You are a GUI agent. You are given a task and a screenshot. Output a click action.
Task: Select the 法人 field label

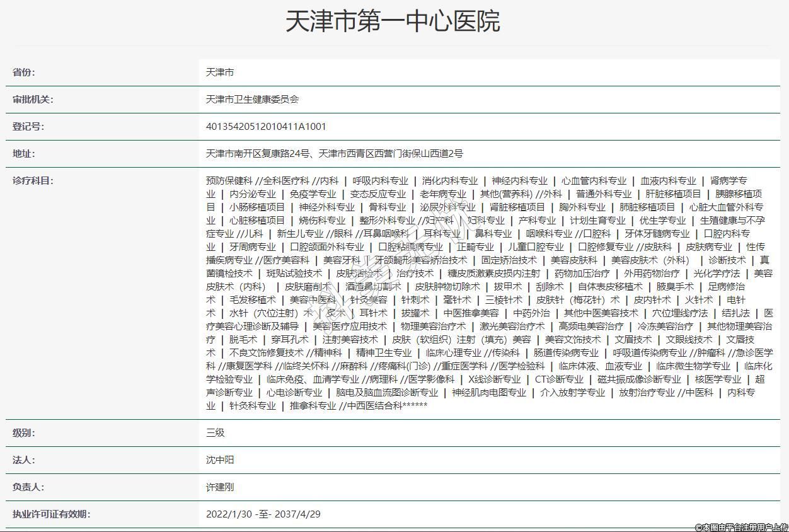(24, 460)
